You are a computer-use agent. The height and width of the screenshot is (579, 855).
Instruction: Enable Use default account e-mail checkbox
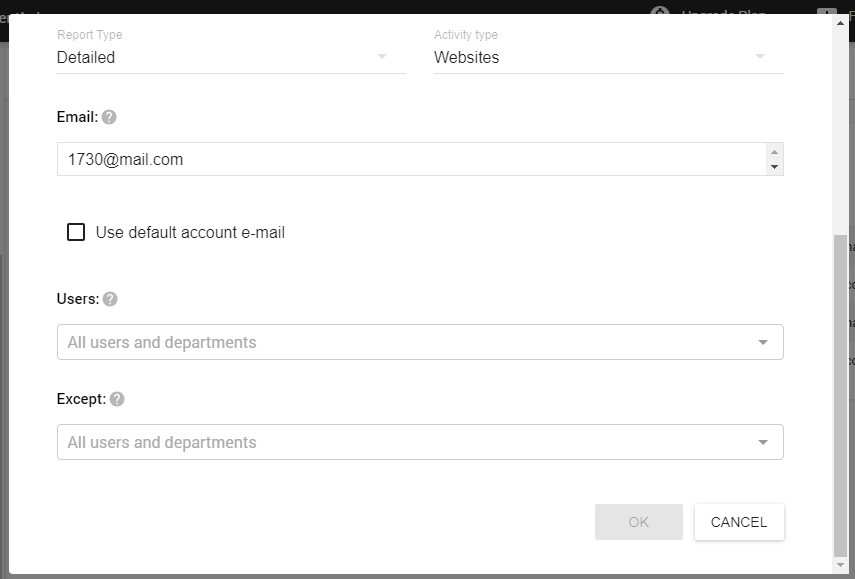pyautogui.click(x=76, y=232)
